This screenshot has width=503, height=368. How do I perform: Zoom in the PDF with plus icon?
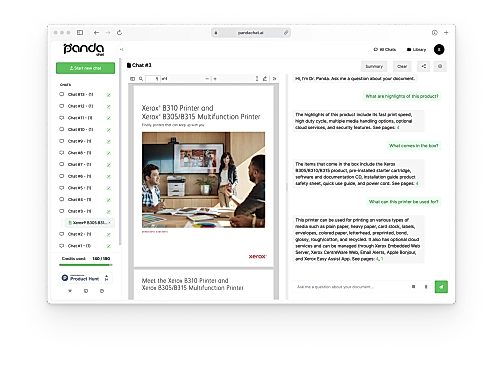pos(215,79)
